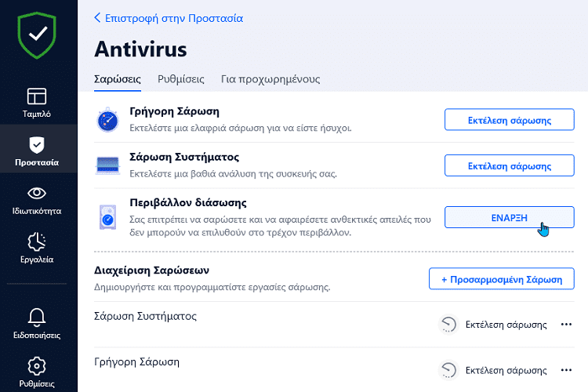Click the Σάρωση Συστήματος laptop icon
Image resolution: width=588 pixels, height=392 pixels.
(x=107, y=165)
